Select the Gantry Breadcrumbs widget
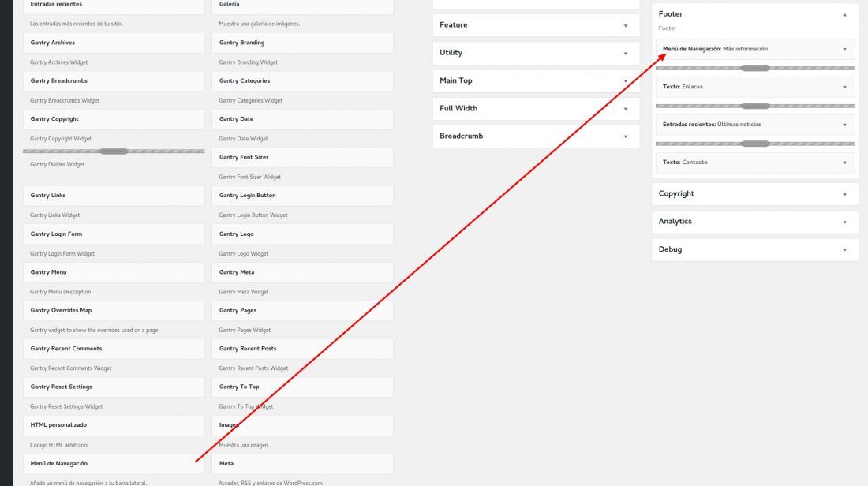The image size is (868, 486). click(114, 81)
